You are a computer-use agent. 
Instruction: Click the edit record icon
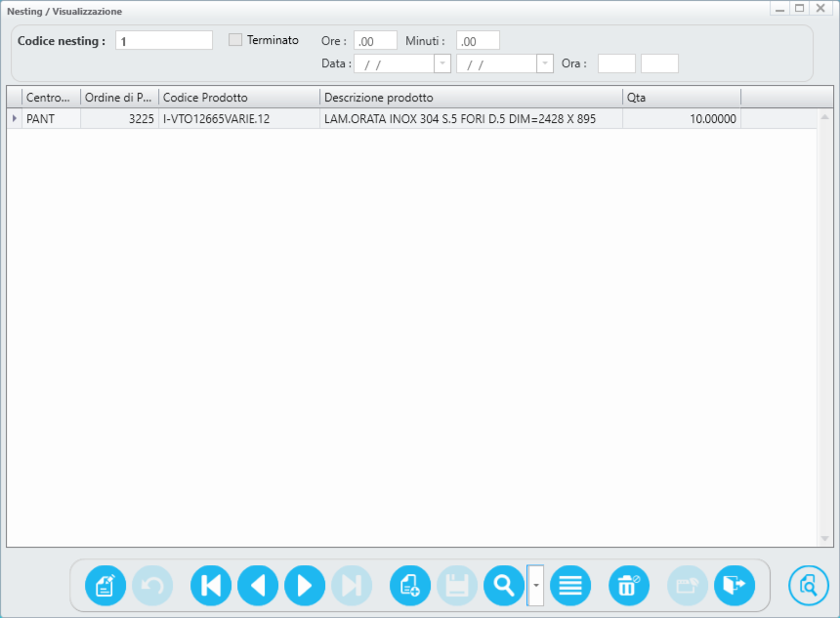[x=105, y=586]
